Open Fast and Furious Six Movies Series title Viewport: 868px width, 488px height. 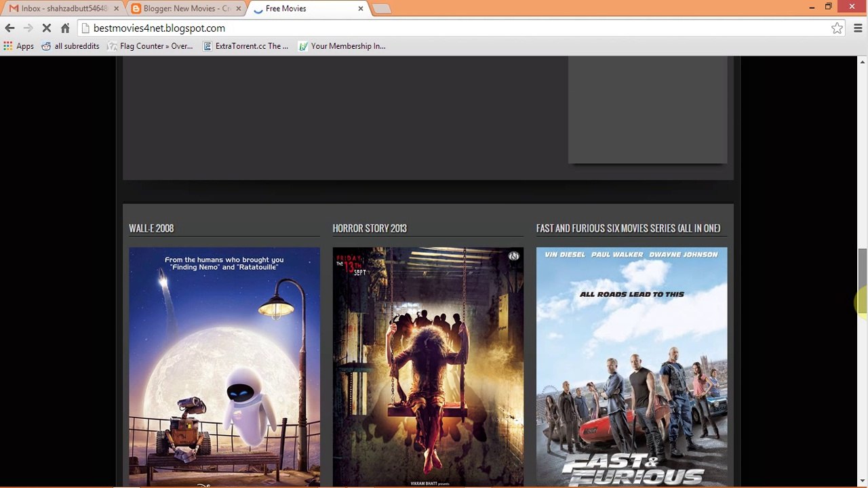[629, 228]
